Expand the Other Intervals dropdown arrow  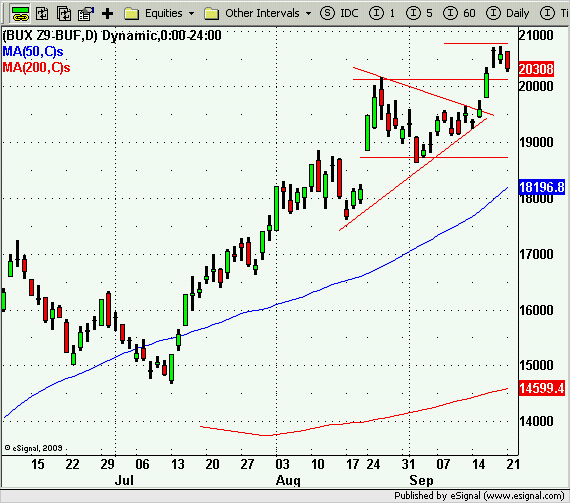pos(309,14)
